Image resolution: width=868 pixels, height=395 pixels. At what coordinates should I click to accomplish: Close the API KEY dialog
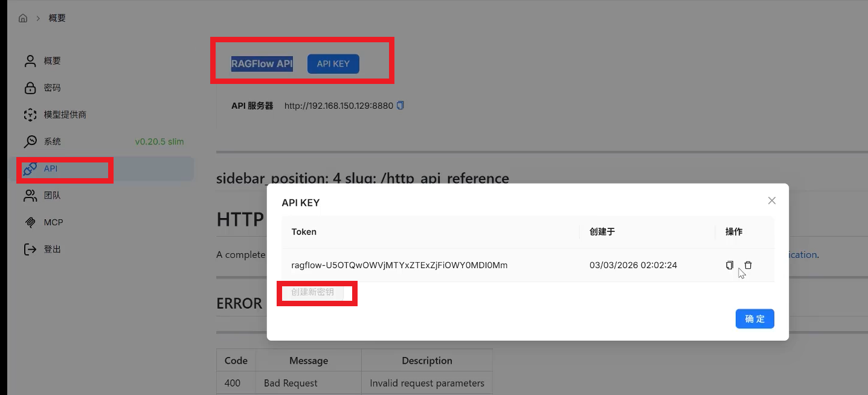tap(771, 201)
